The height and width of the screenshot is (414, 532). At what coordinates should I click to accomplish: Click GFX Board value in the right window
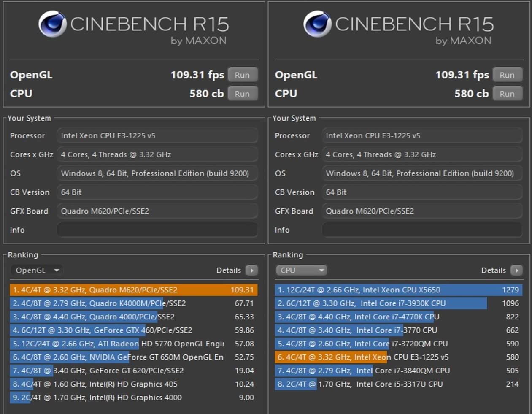(x=422, y=211)
